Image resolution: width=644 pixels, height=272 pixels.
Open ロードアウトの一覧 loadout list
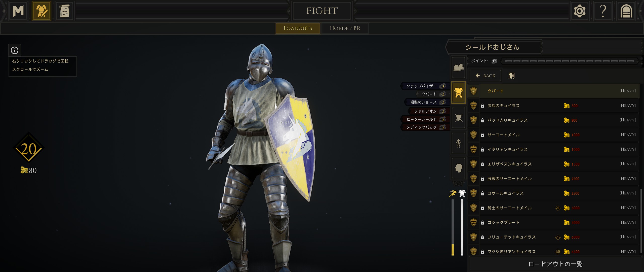(x=555, y=264)
